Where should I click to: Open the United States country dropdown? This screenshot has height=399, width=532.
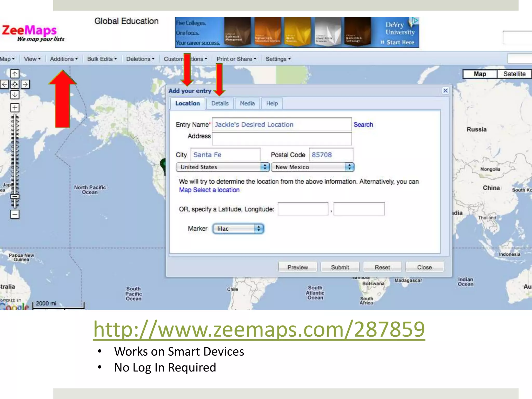tap(223, 167)
